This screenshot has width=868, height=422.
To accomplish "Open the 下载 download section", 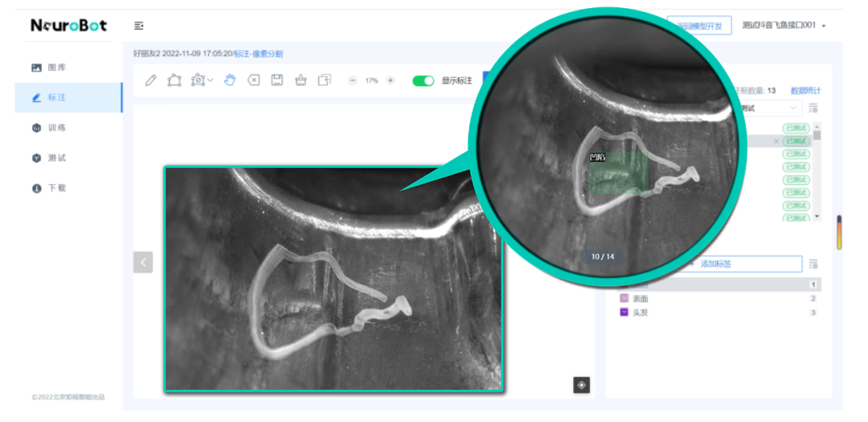I will (x=68, y=188).
